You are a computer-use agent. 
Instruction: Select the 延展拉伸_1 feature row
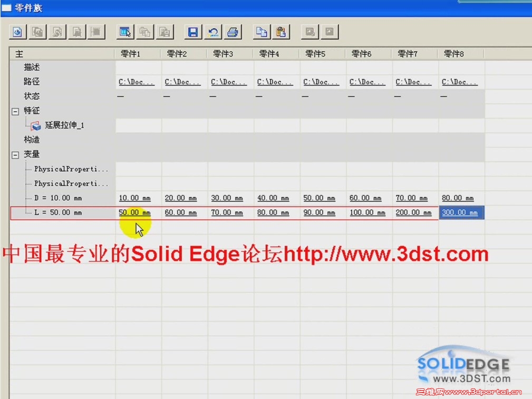pyautogui.click(x=64, y=125)
